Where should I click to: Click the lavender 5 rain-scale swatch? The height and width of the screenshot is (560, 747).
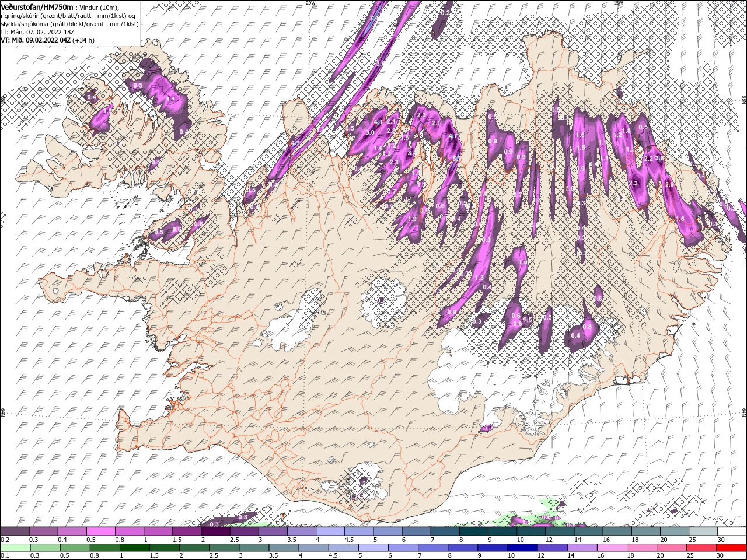click(373, 547)
